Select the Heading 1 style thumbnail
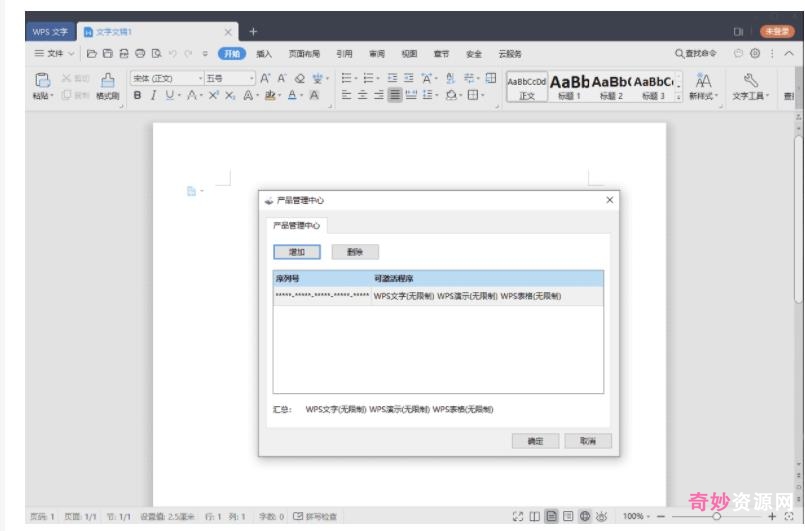This screenshot has height=531, width=805. 569,86
